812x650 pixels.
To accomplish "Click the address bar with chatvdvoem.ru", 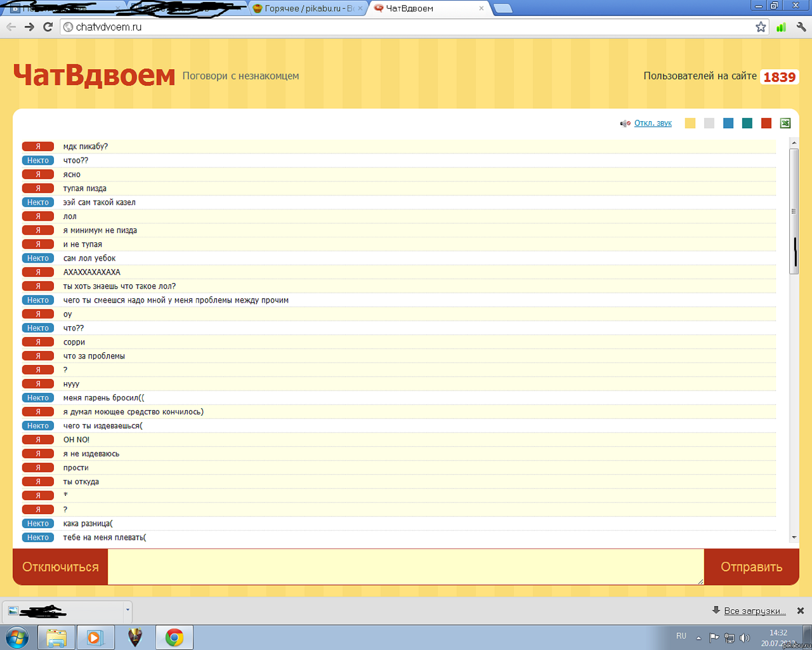I will tap(412, 27).
